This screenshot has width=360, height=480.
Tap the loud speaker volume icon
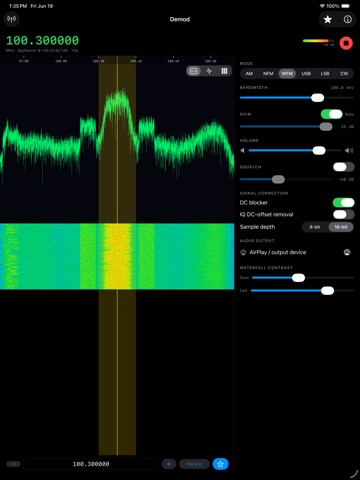pyautogui.click(x=349, y=151)
